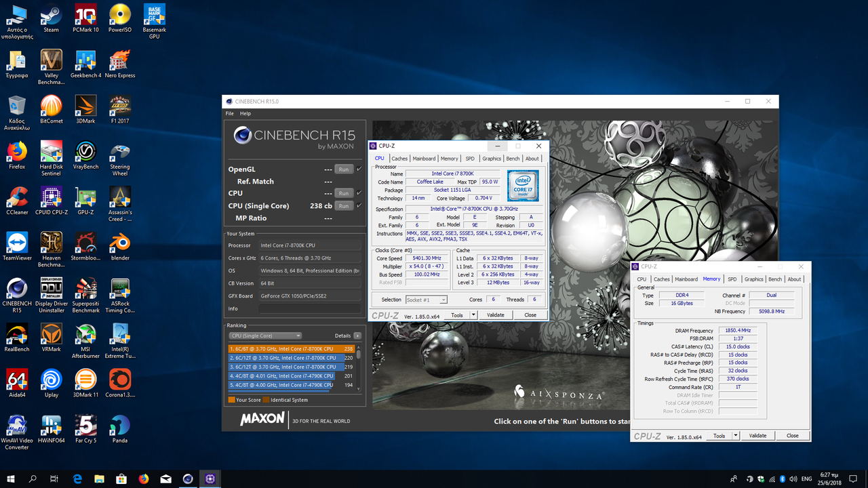
Task: Open the CPU (Single Core) ranking dropdown
Action: coord(265,335)
